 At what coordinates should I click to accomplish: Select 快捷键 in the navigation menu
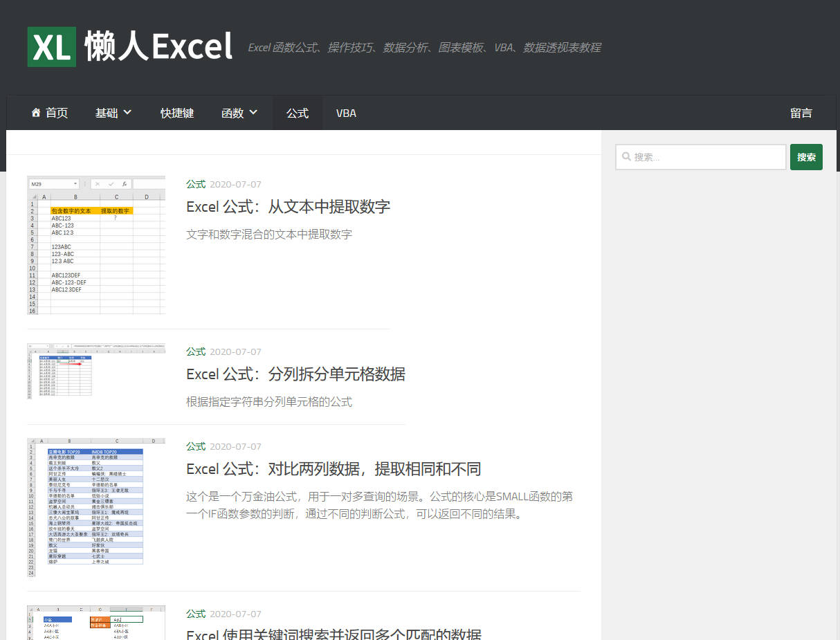coord(177,112)
